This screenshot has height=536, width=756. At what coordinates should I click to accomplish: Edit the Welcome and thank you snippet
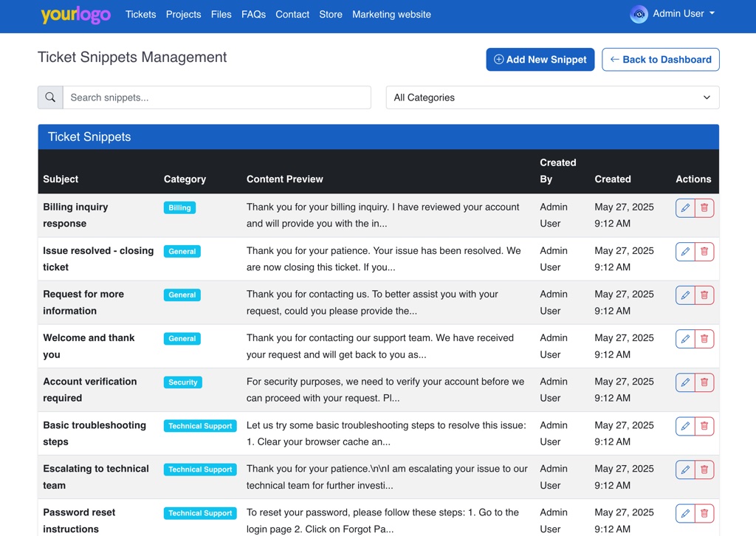point(685,339)
